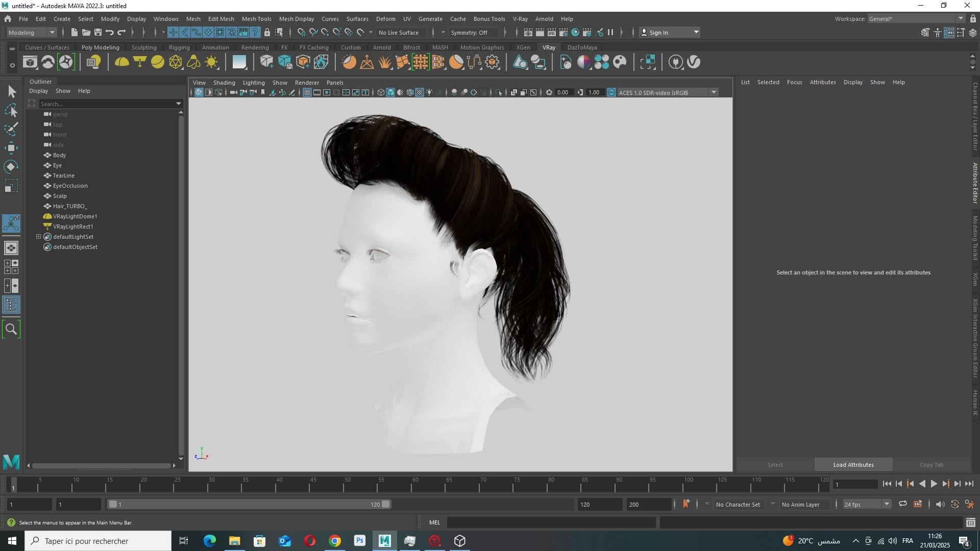Activate the Move tool

11,148
